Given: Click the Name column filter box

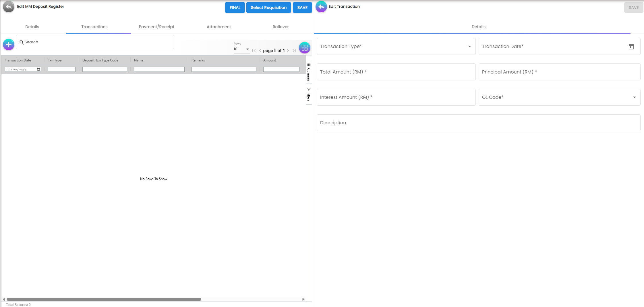Looking at the screenshot, I should [159, 69].
